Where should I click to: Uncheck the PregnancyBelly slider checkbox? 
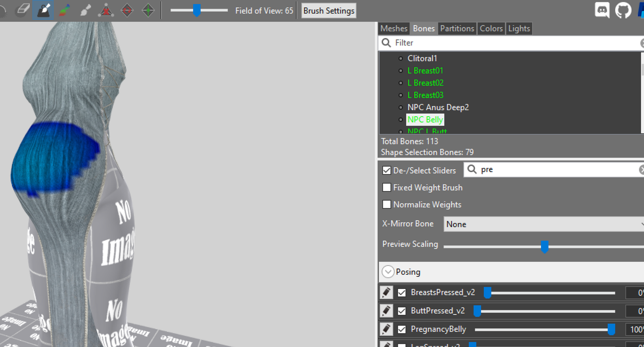point(401,330)
